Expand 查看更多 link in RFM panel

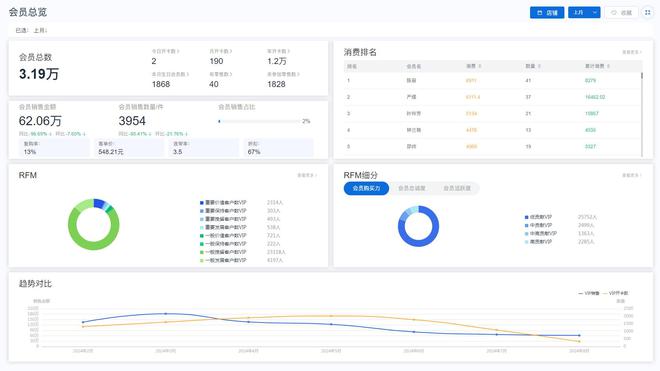click(307, 175)
